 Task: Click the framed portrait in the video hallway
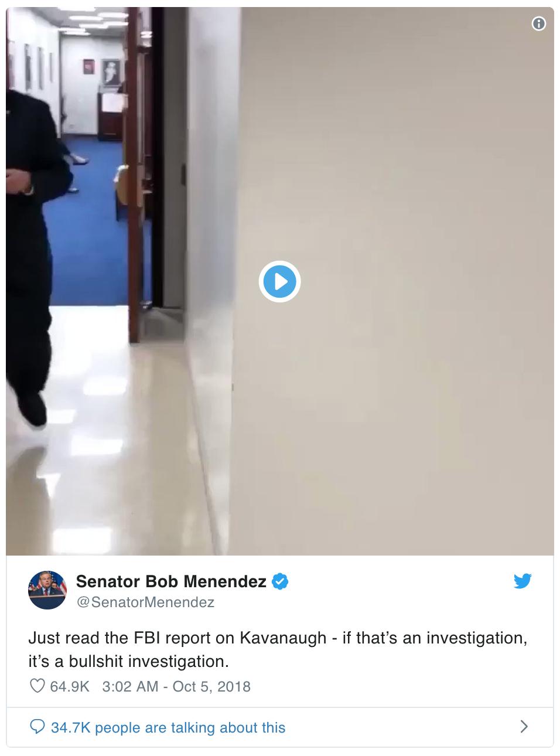pyautogui.click(x=110, y=72)
